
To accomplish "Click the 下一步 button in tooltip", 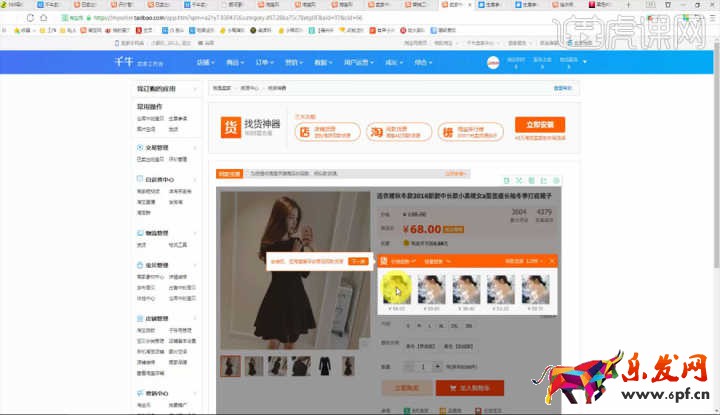I will 357,261.
